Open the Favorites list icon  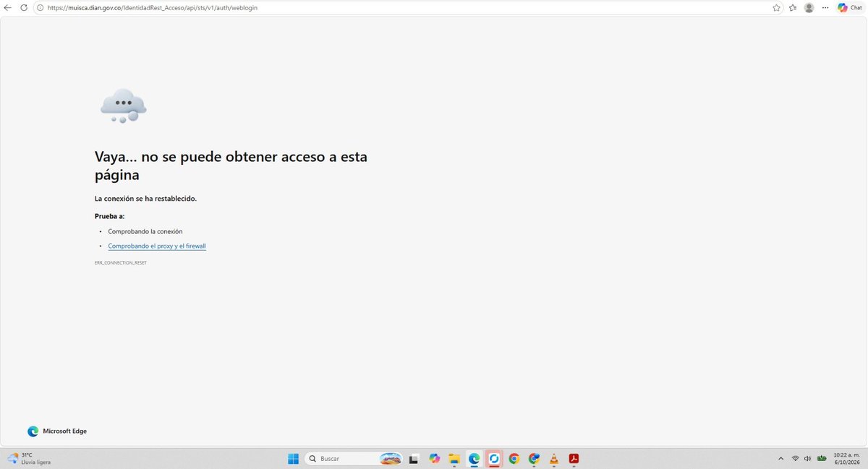point(793,7)
